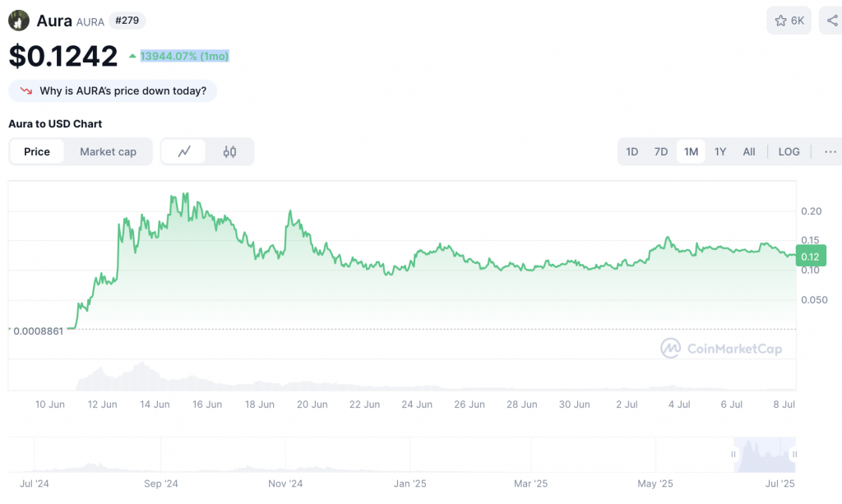Viewport: 842px width, 504px height.
Task: Add Aura to watchlist with star button
Action: coord(789,21)
